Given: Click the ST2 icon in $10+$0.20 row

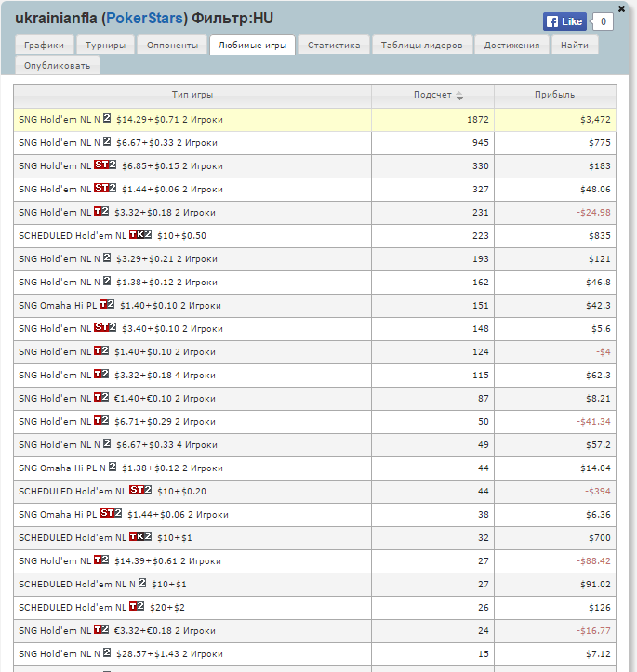Looking at the screenshot, I should tap(140, 490).
